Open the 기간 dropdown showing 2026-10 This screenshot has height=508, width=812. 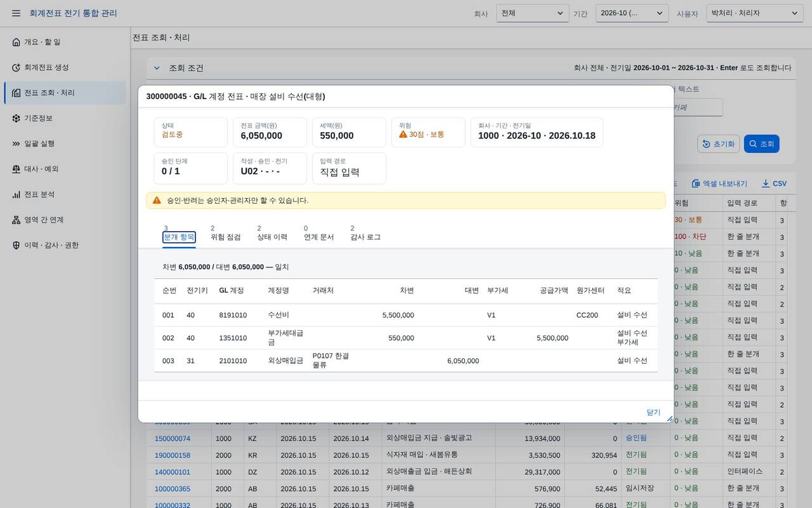[x=632, y=13]
